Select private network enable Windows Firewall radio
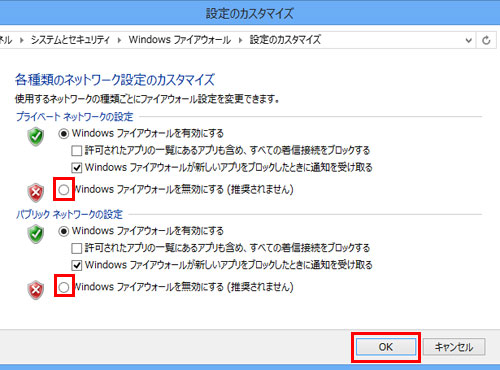Screen dimensions: 500x370 63,134
